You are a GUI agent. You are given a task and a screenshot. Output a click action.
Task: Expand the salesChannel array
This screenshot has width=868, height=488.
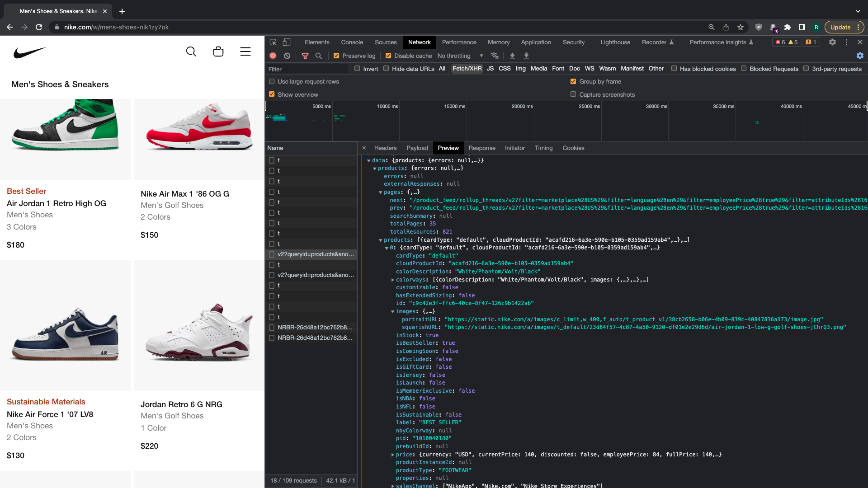[x=393, y=486]
